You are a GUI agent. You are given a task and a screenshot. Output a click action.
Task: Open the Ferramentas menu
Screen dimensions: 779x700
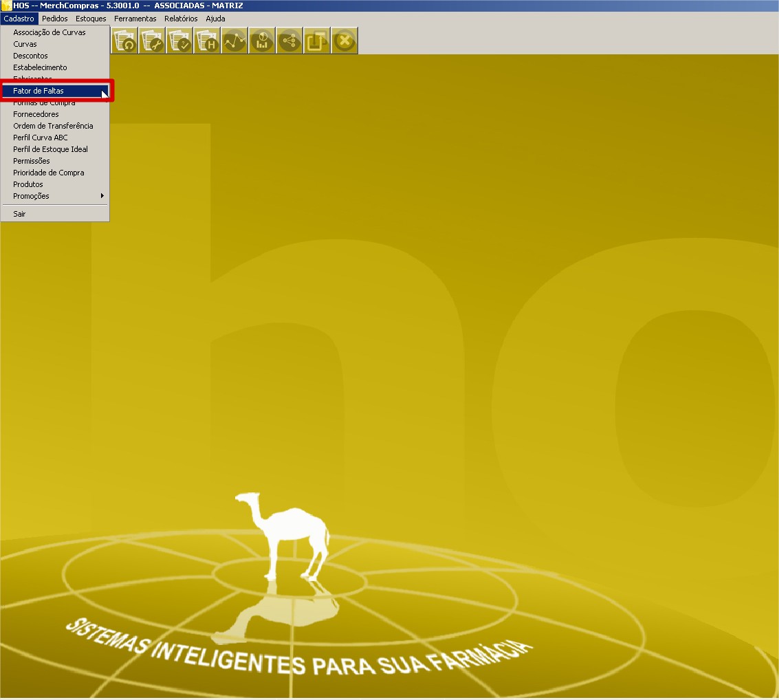(x=135, y=19)
